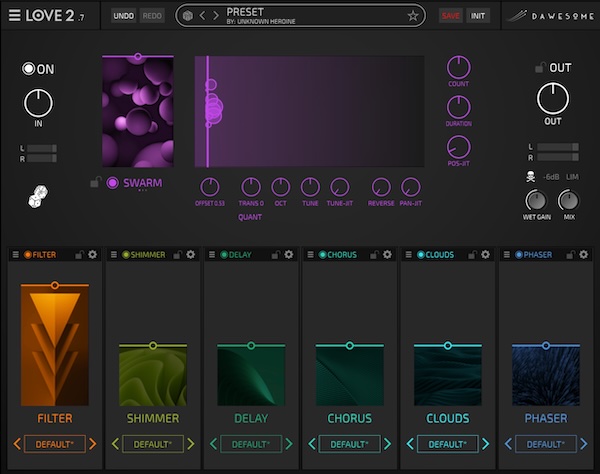Toggle the lock icon next to OUT
Viewport: 600px width, 474px height.
click(x=540, y=68)
